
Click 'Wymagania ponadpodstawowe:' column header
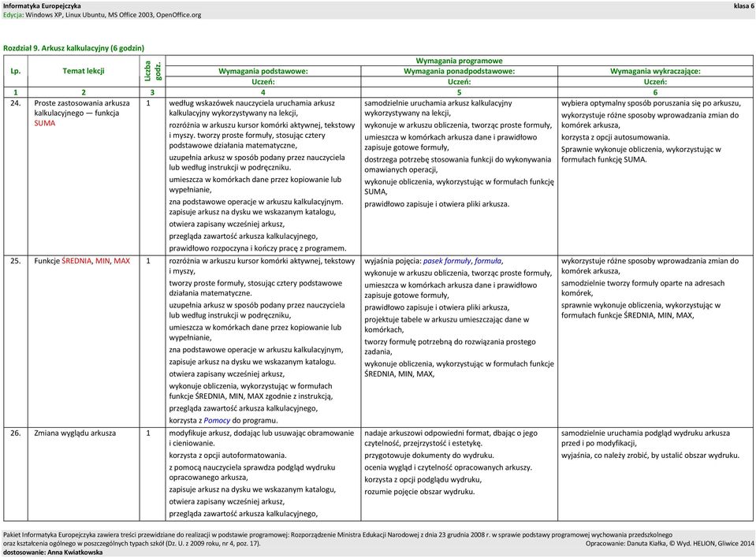tap(459, 71)
